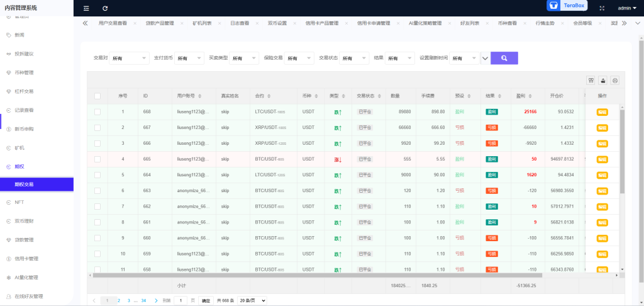The height and width of the screenshot is (306, 644).
Task: Open the table column filter icon
Action: click(591, 81)
